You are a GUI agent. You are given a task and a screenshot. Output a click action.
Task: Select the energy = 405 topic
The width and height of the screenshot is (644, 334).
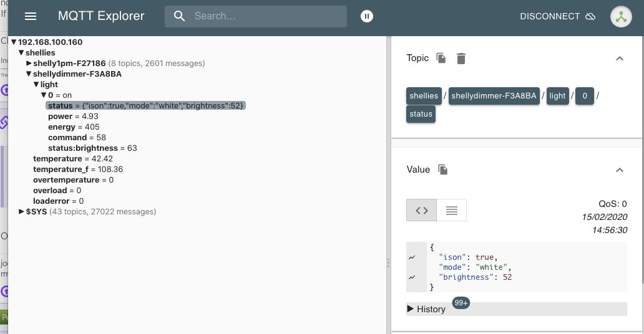tap(74, 126)
